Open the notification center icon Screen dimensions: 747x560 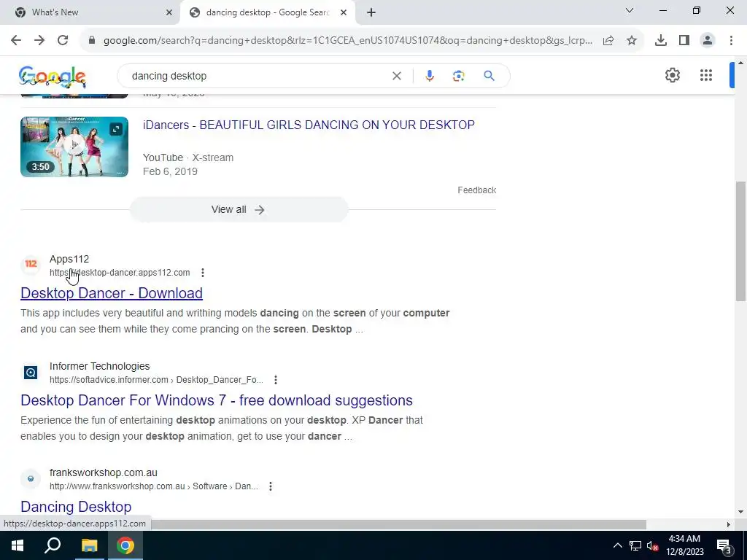click(724, 545)
